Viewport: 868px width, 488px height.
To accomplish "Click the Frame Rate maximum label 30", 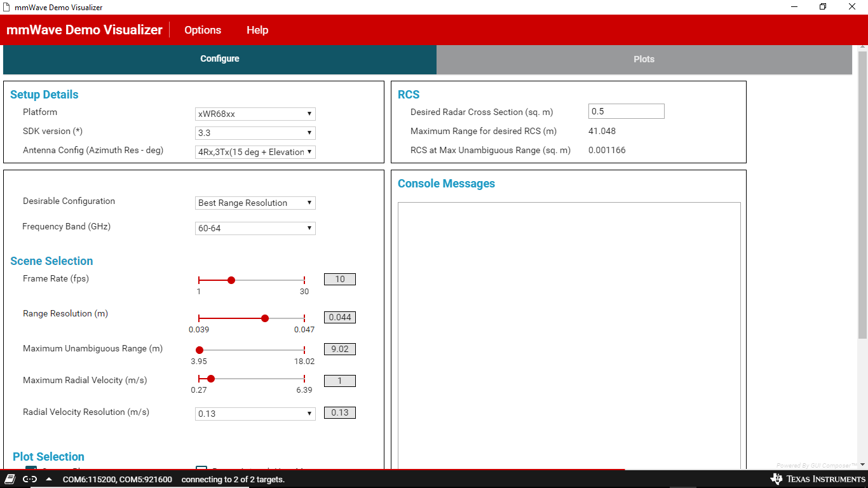I will click(304, 292).
